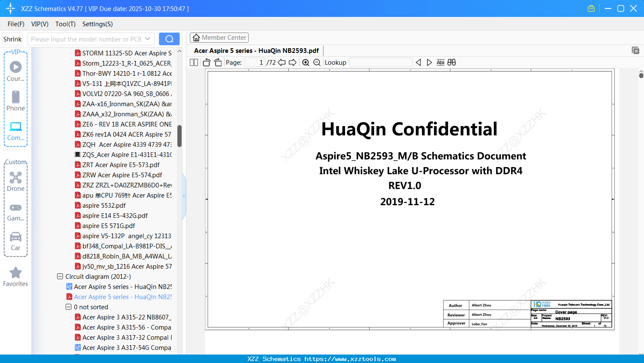Viewport: 644px width, 363px height.
Task: Select bf348_Compal_LA-B981P-DIS file
Action: point(123,246)
